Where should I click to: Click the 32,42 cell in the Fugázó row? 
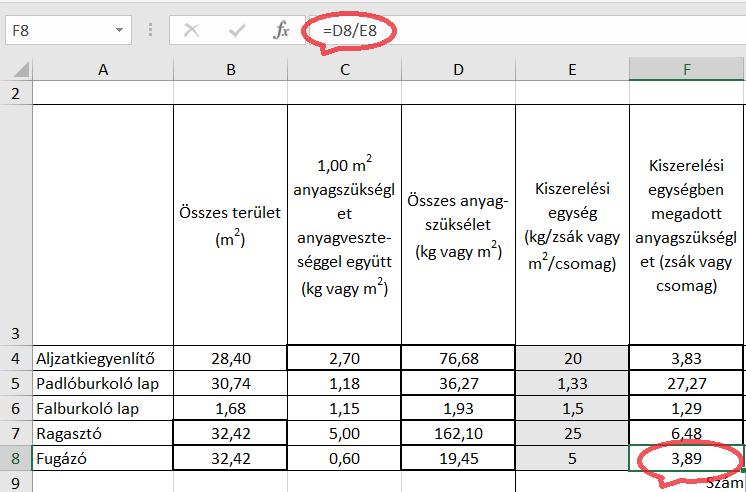pos(231,458)
